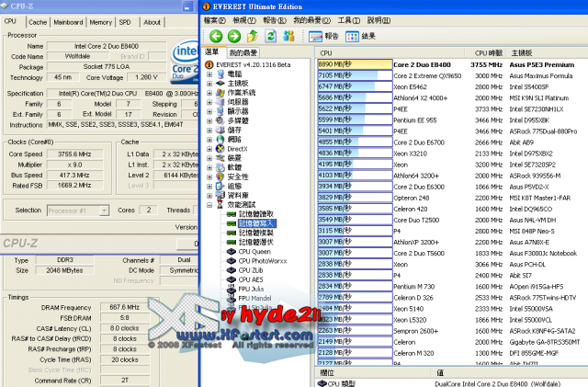Select the 顯示器 display tree icon
The image size is (588, 387).
(x=220, y=111)
